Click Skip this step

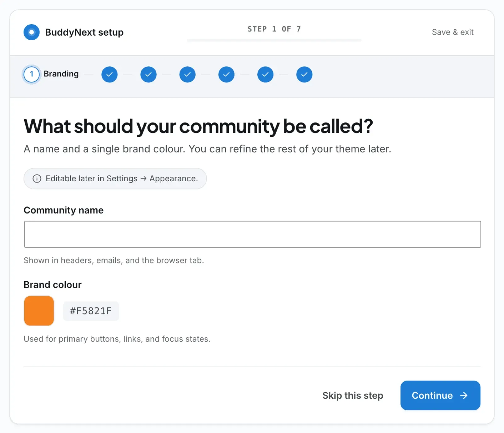(353, 395)
